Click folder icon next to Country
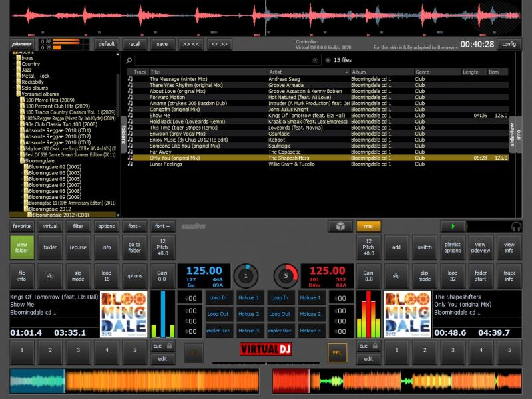 tap(19, 64)
